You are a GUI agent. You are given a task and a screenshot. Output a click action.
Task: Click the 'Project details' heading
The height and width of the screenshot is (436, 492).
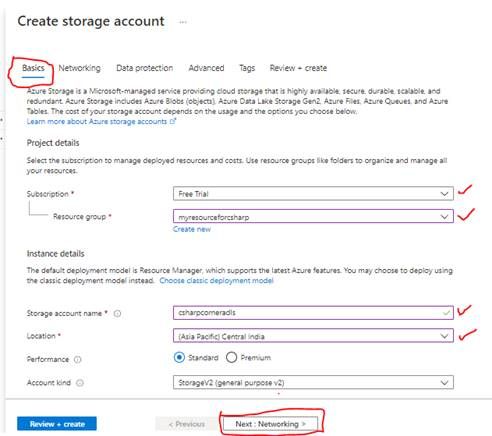click(53, 143)
